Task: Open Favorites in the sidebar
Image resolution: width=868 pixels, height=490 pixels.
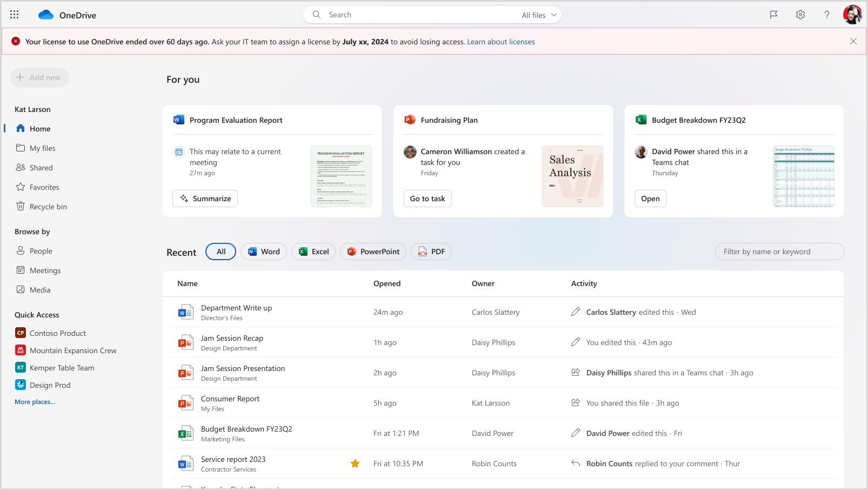Action: (44, 187)
